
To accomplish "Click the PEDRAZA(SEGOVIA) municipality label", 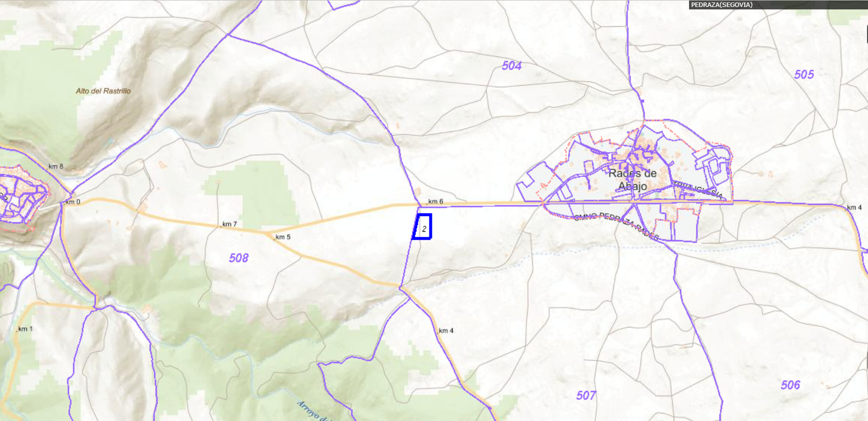I will 721,4.
